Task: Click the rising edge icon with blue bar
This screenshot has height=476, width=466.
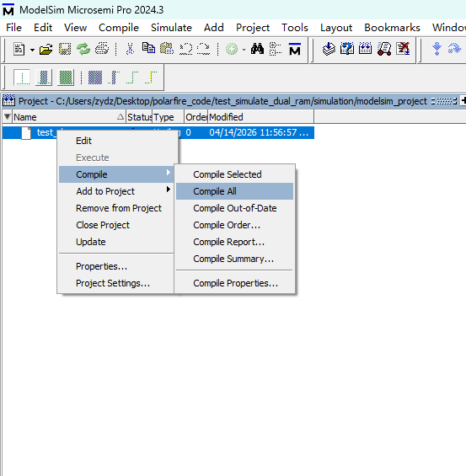Action: click(x=114, y=78)
